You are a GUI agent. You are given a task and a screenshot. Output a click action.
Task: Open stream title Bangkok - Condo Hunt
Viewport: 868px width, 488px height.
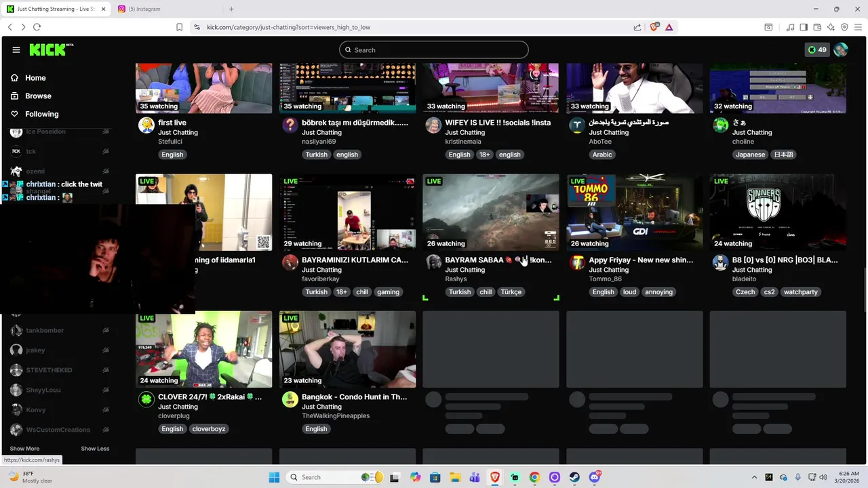(355, 397)
